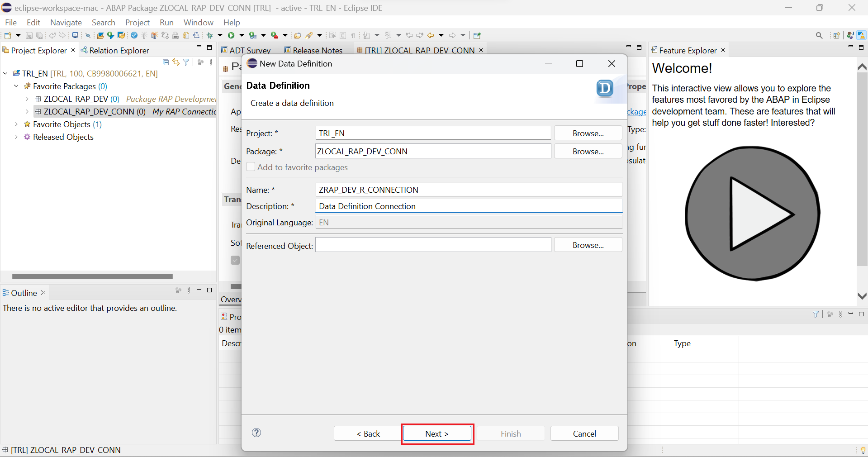The width and height of the screenshot is (868, 457).
Task: Click Browse button next to Package field
Action: tap(588, 151)
